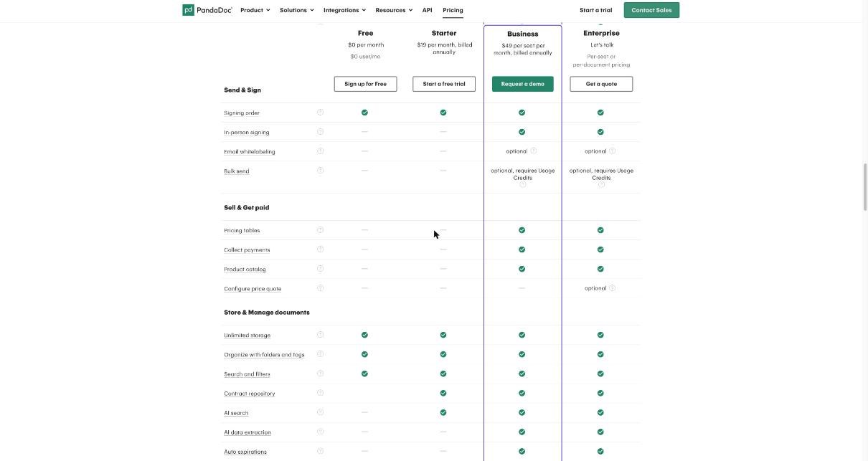
Task: Click info icon under Enterprise Bulk send credits
Action: point(601,184)
